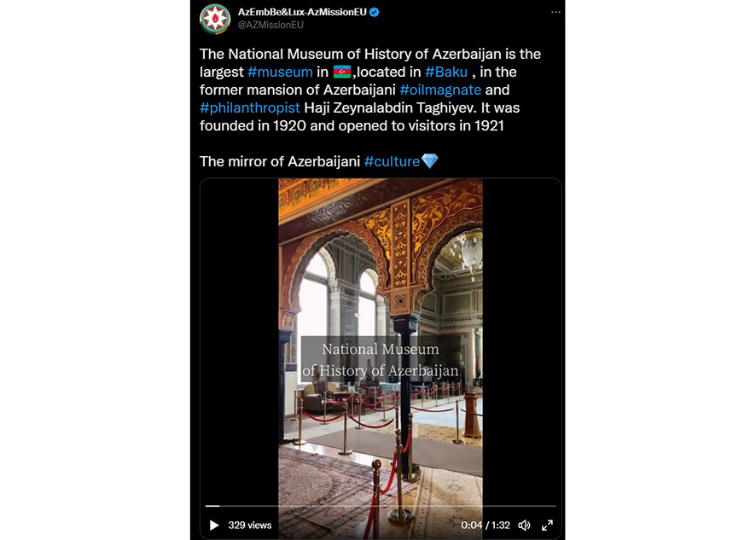Open the three-dot more options menu
The height and width of the screenshot is (540, 756).
[556, 12]
